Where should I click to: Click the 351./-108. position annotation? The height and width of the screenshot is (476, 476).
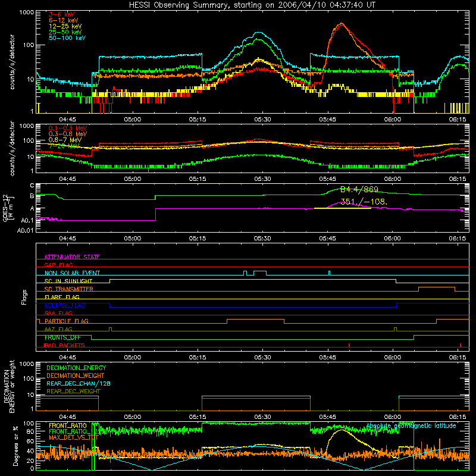(363, 202)
